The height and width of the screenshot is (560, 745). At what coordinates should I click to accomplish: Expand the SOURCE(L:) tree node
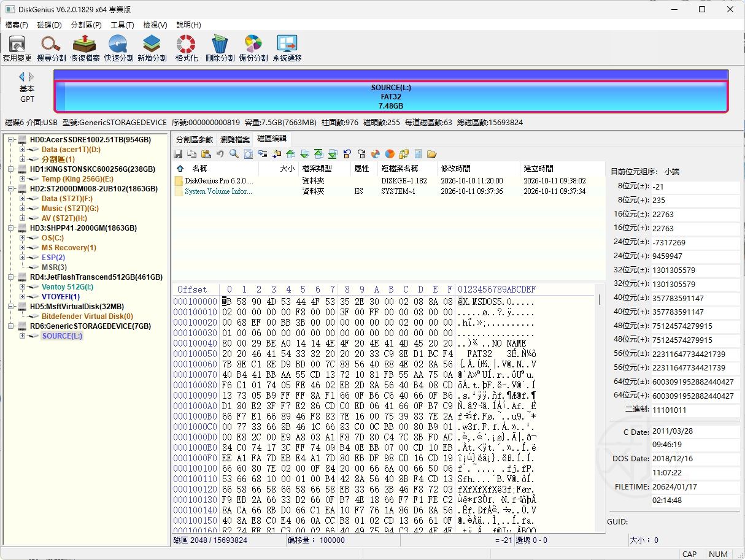tap(23, 336)
